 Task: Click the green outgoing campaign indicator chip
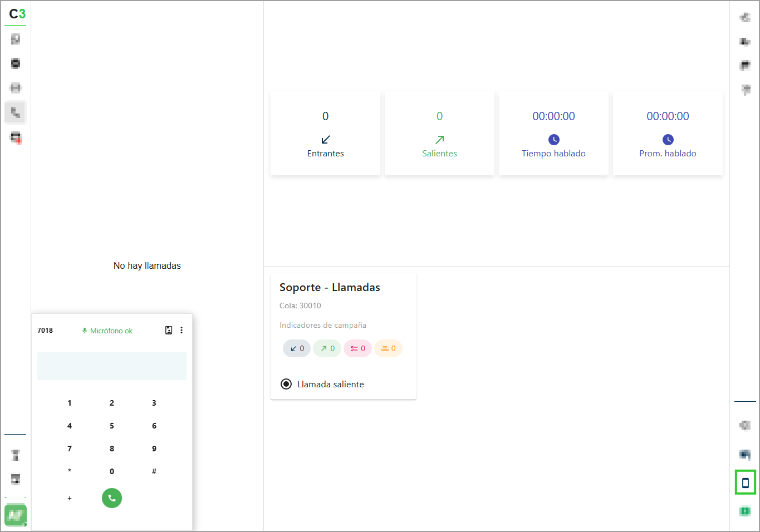(327, 348)
